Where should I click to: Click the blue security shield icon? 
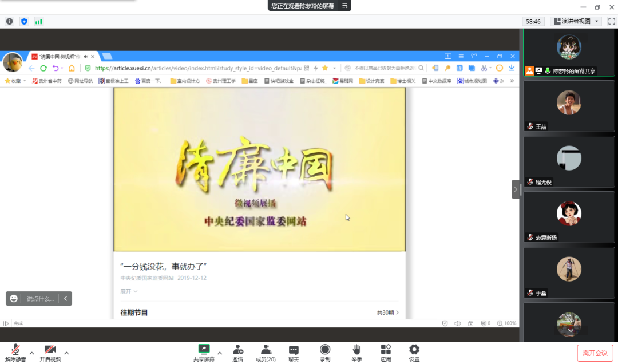pyautogui.click(x=24, y=21)
